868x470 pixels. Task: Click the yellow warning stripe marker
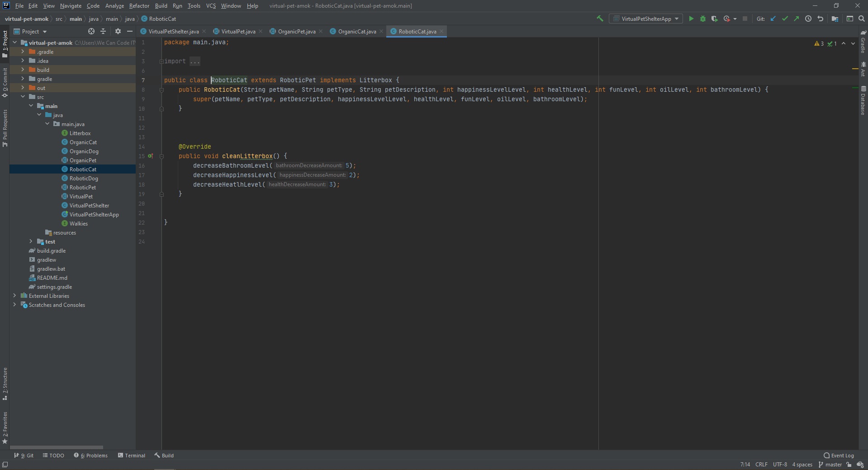pos(855,69)
